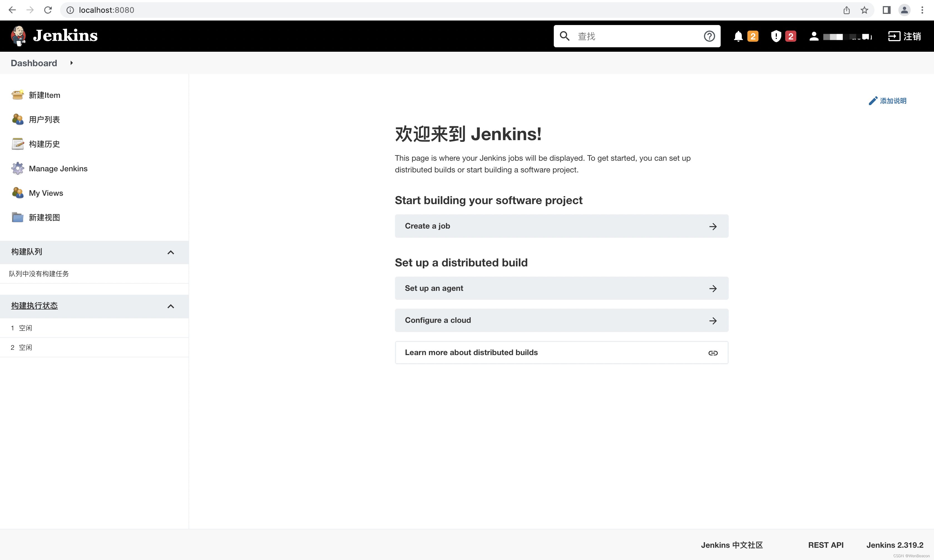Click the 新建Item box icon

pyautogui.click(x=17, y=95)
